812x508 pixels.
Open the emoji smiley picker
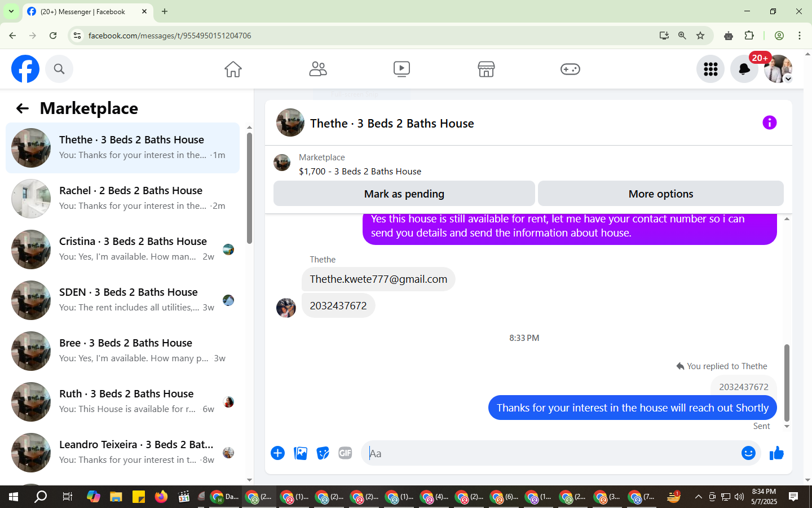[x=748, y=453]
